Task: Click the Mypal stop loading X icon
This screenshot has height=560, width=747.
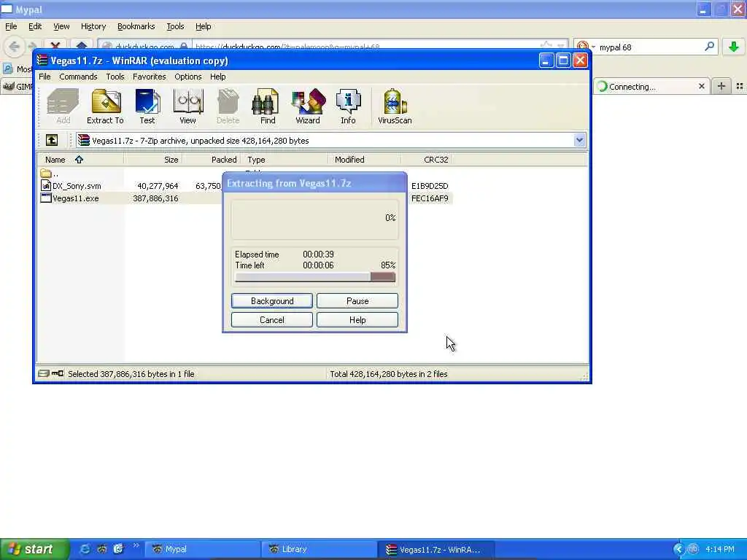Action: (x=55, y=47)
